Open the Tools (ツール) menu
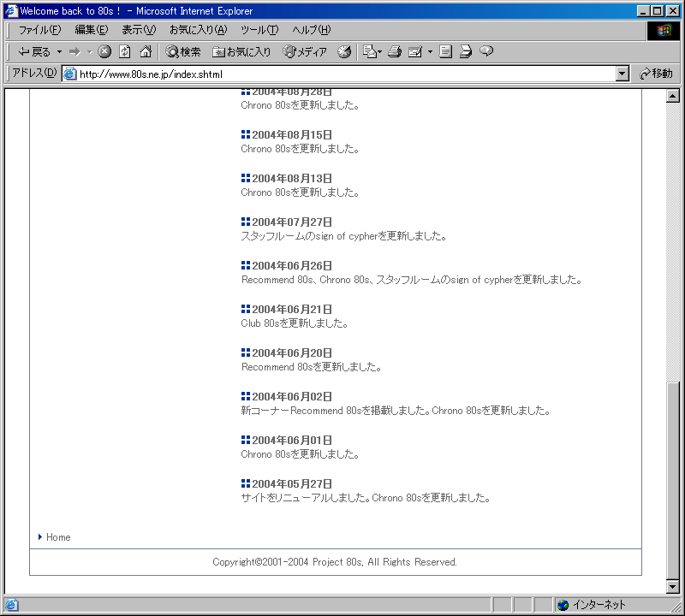The height and width of the screenshot is (616, 685). pyautogui.click(x=259, y=30)
